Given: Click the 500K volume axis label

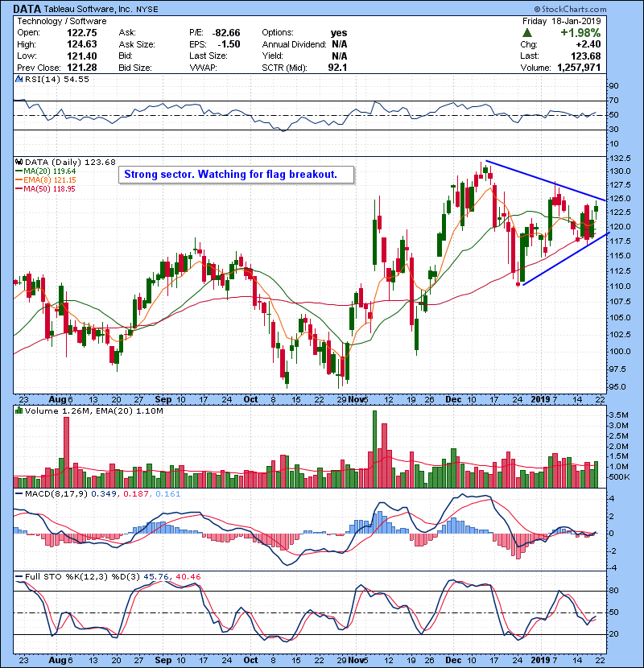Looking at the screenshot, I should click(x=619, y=477).
